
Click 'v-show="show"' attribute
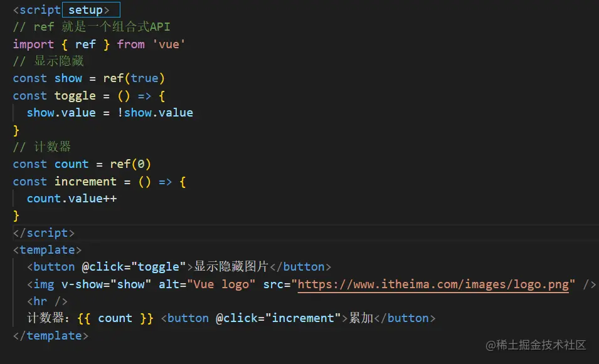pos(106,284)
